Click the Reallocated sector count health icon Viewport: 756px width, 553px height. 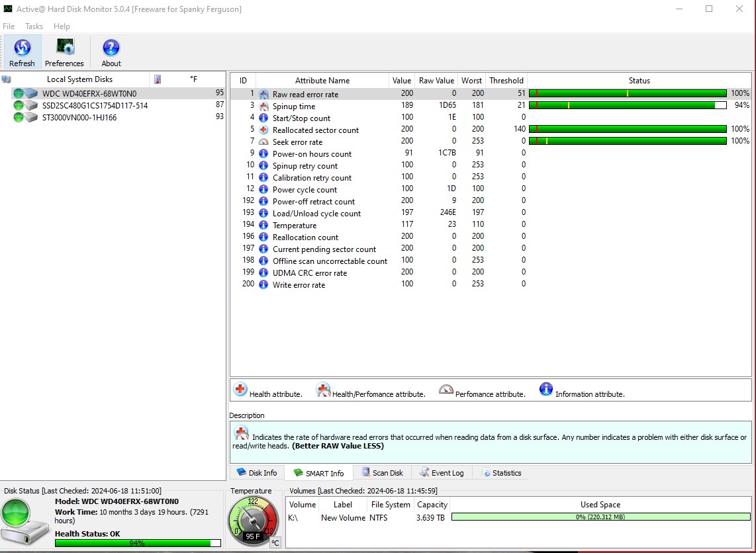click(263, 130)
